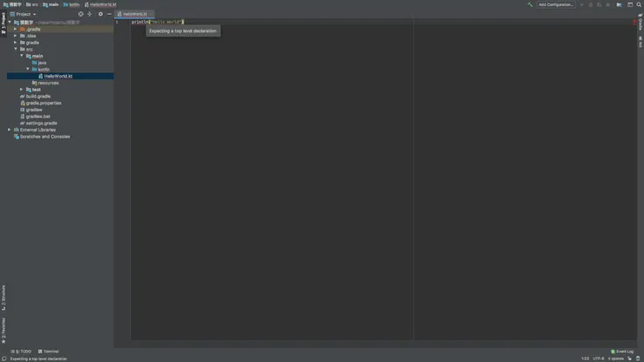Collapse the project root node arrow
644x362 pixels.
10,22
